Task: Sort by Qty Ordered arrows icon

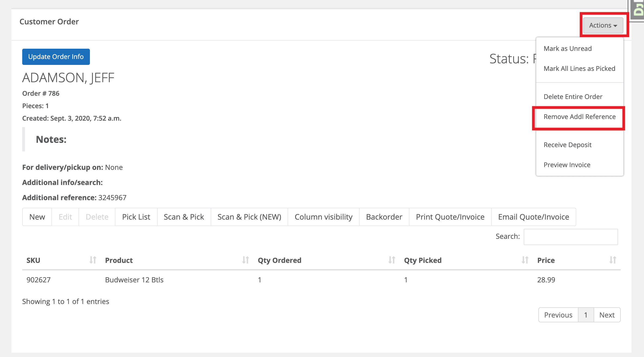Action: tap(392, 260)
